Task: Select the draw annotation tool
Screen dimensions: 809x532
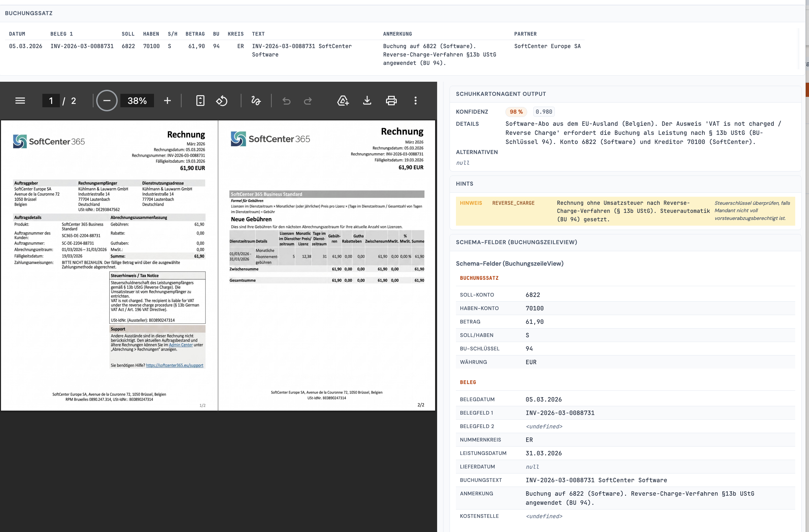Action: 256,101
